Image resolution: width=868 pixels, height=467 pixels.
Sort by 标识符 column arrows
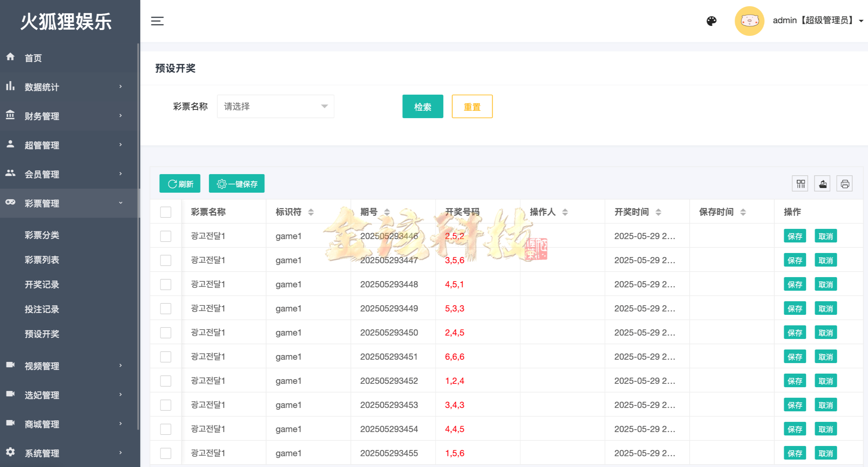click(x=311, y=212)
